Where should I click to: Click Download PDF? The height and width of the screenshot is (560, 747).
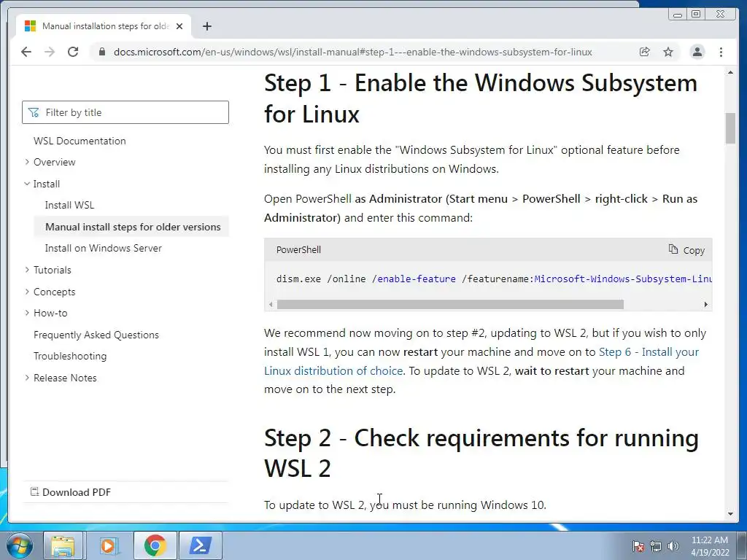click(71, 492)
